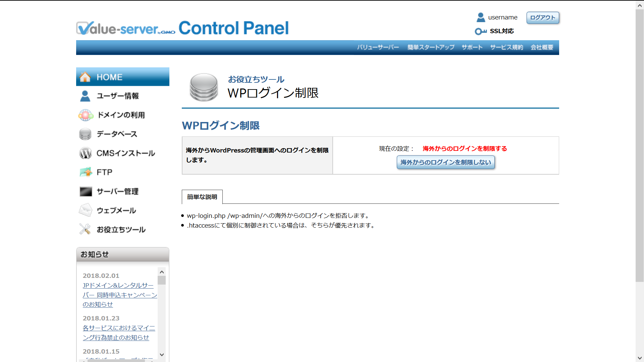
Task: Click the HOME house icon
Action: coord(85,77)
